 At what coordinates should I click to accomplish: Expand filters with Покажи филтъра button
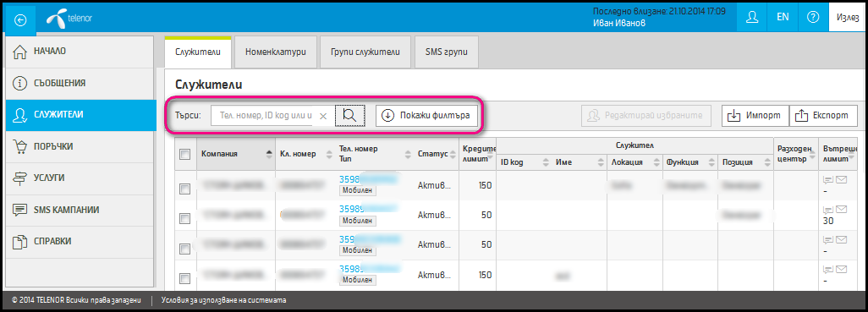coord(426,116)
